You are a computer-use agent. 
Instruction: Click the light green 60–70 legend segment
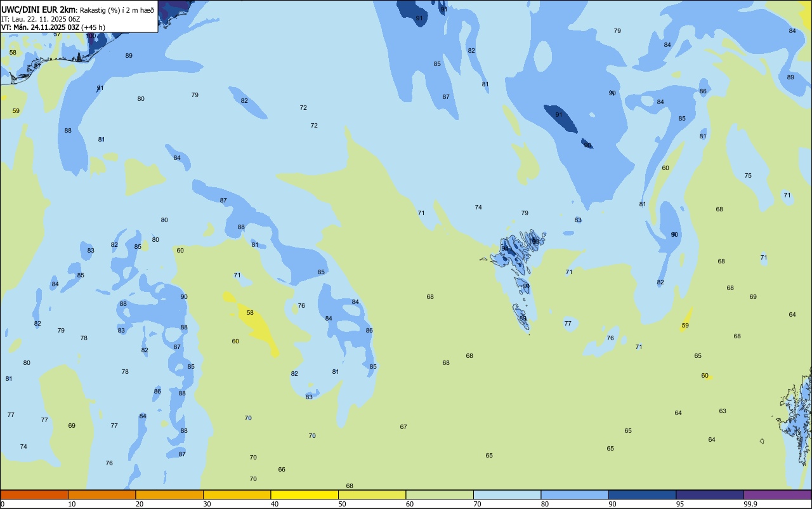[440, 494]
